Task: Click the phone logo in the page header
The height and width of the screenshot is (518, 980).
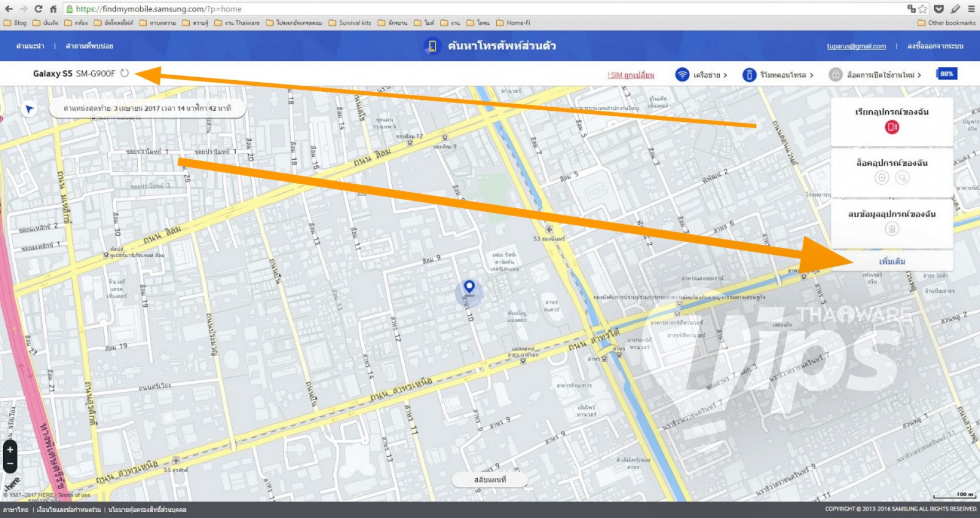Action: coord(432,46)
